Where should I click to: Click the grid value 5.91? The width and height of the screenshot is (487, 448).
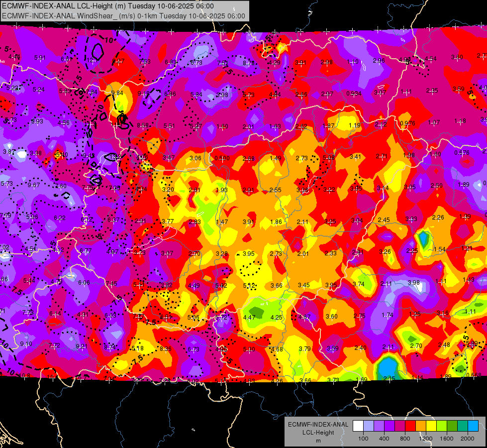40,58
